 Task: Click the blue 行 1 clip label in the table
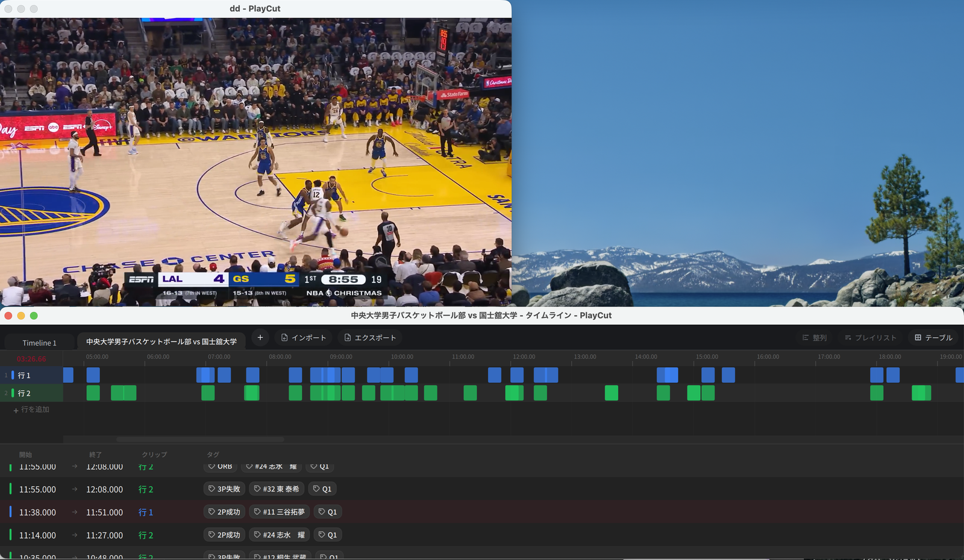click(x=146, y=512)
